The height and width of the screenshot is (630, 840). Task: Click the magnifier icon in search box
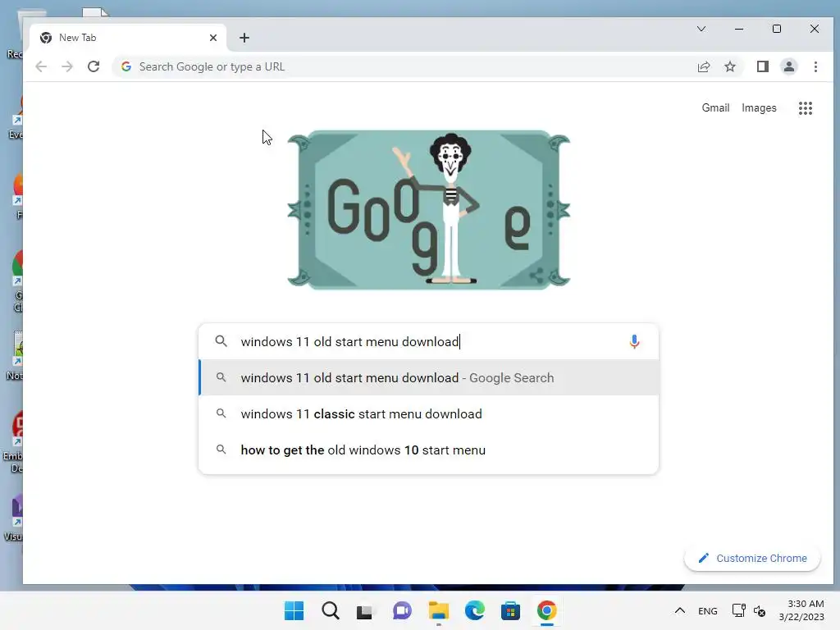[x=221, y=341]
